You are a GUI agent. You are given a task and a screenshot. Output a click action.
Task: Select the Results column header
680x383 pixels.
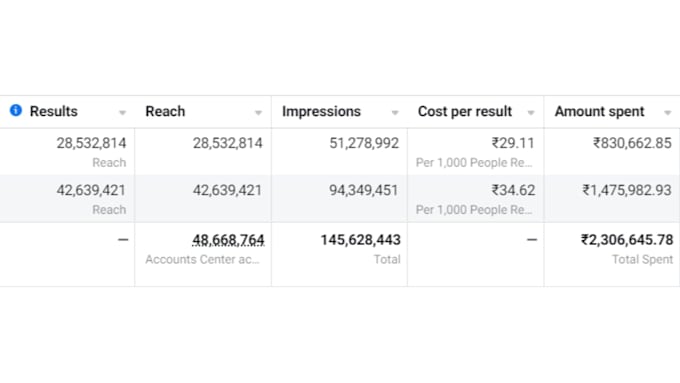(54, 111)
